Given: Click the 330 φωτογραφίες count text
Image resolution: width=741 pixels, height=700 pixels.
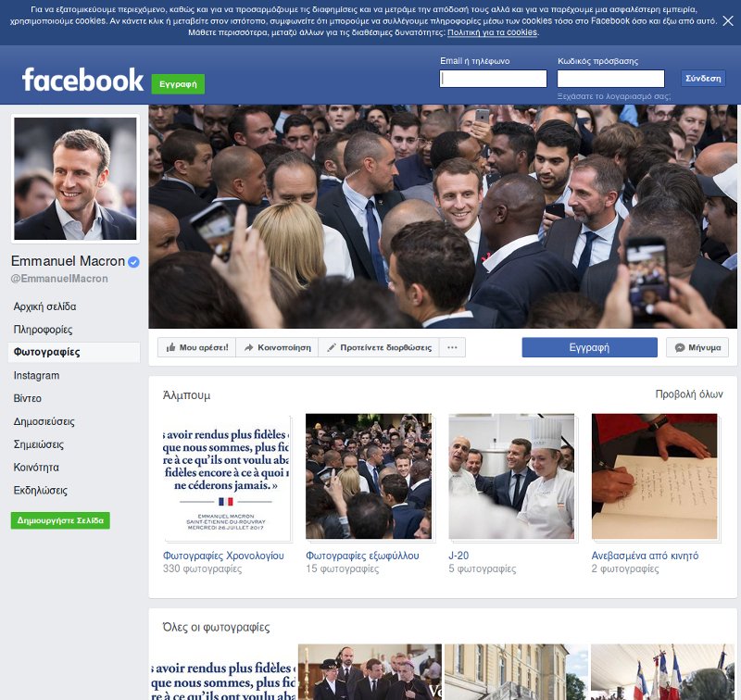Looking at the screenshot, I should click(202, 569).
